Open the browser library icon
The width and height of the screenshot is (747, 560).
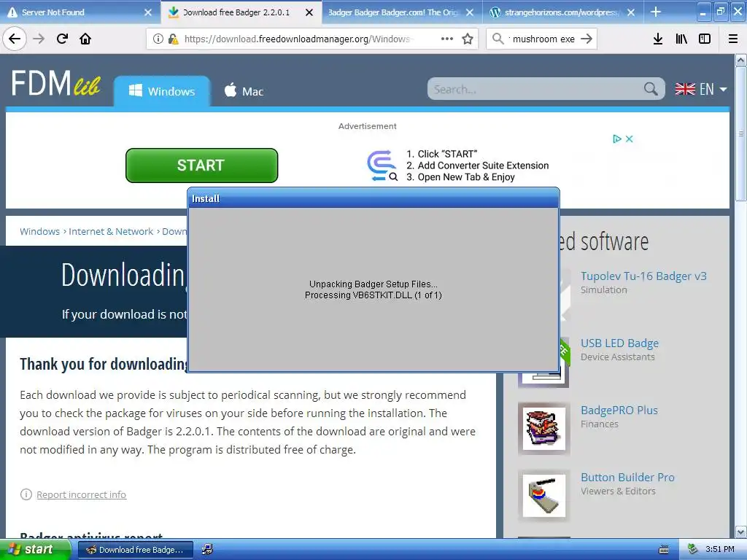[x=681, y=39]
